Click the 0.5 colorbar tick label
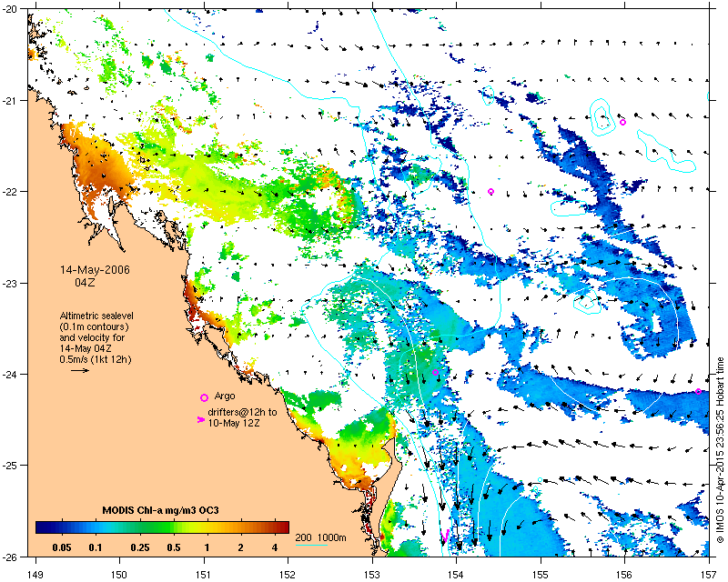Screen dimensions: 728x582 pyautogui.click(x=174, y=547)
